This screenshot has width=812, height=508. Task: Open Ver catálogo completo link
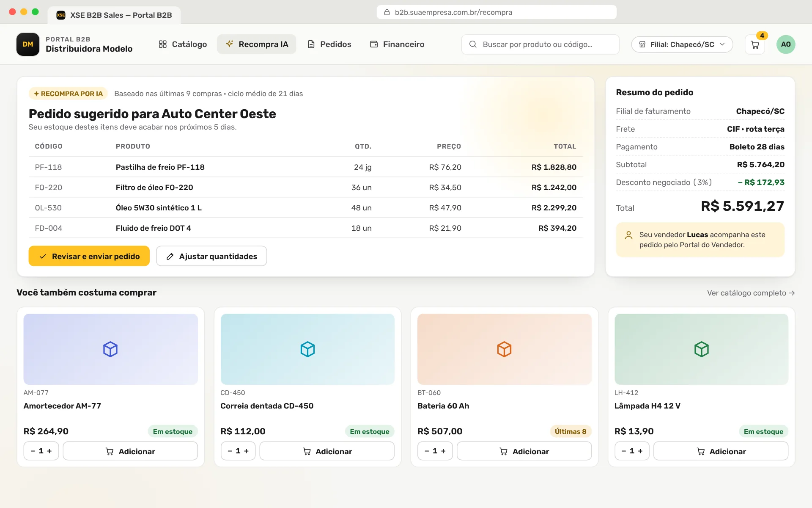(751, 293)
